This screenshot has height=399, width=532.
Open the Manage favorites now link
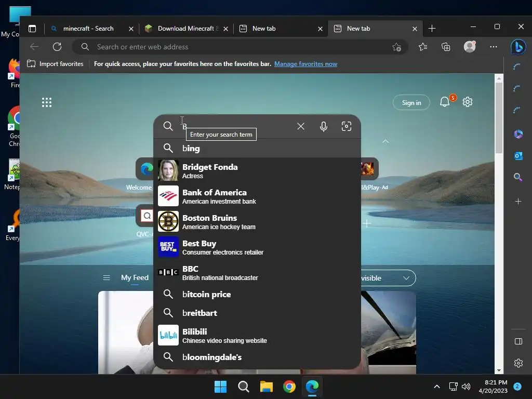(x=305, y=64)
